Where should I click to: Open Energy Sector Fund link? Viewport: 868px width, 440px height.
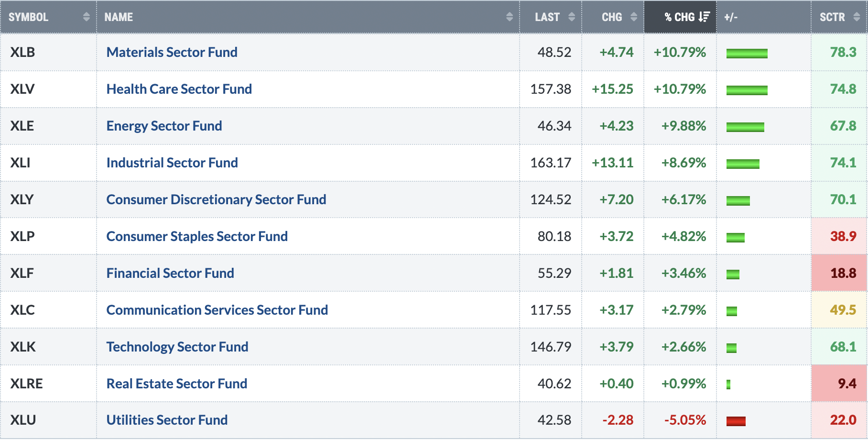(x=164, y=126)
